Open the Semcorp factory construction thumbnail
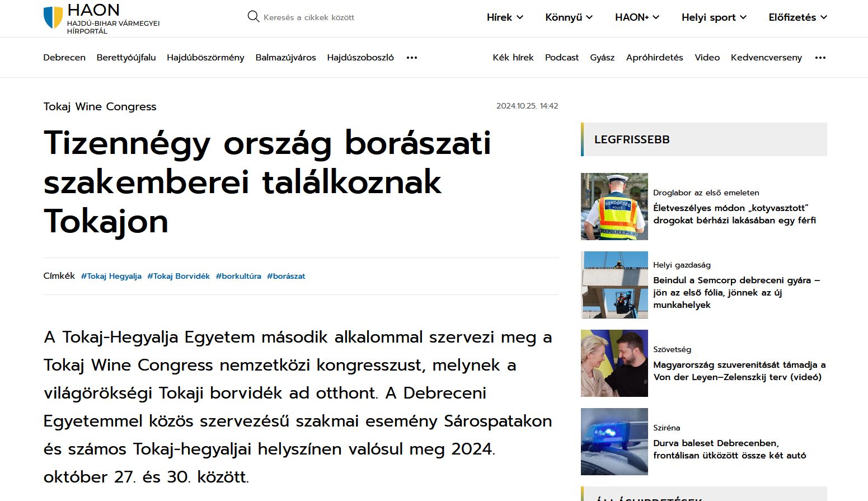The height and width of the screenshot is (501, 868). point(614,285)
